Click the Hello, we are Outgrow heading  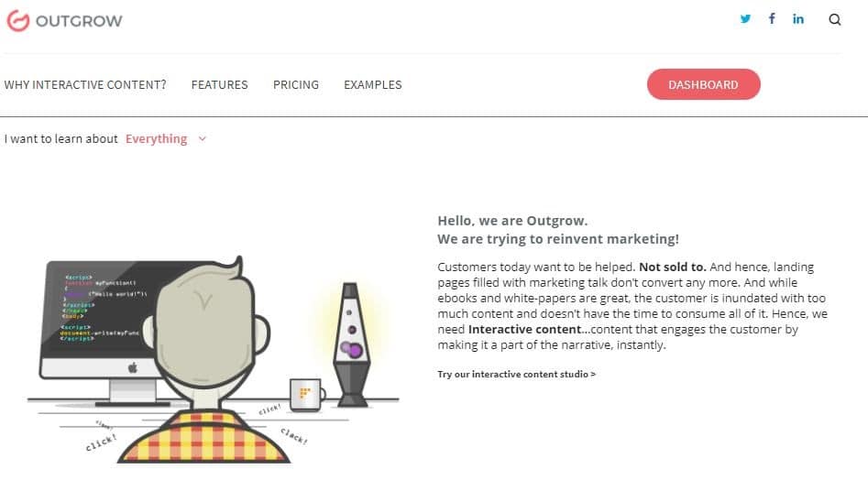point(512,221)
